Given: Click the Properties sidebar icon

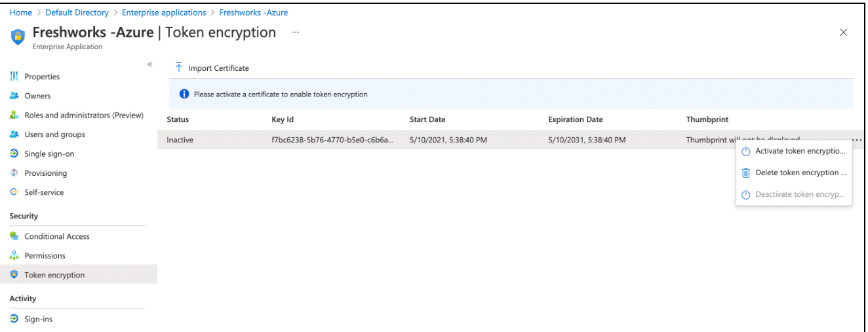Looking at the screenshot, I should pyautogui.click(x=14, y=77).
